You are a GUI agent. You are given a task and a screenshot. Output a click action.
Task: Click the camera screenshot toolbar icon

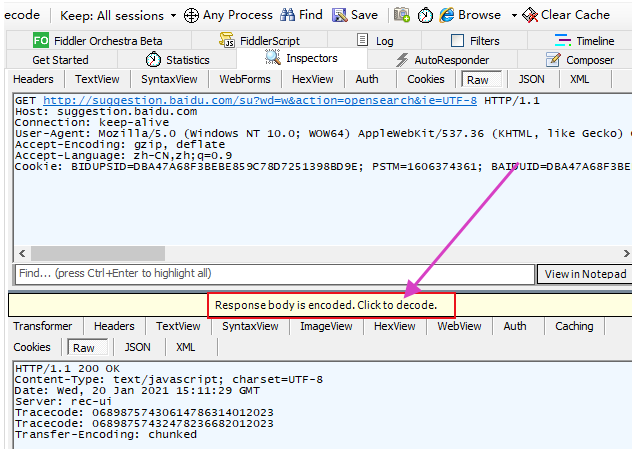[402, 15]
